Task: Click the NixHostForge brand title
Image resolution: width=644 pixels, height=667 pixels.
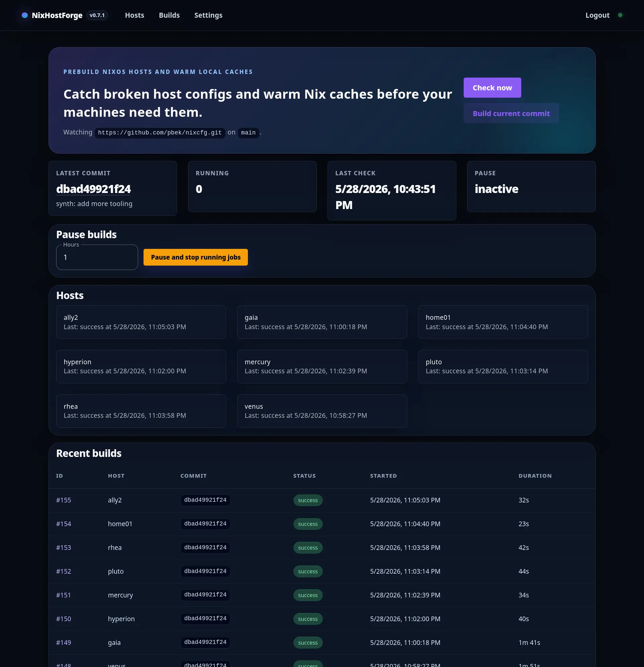Action: click(x=57, y=15)
